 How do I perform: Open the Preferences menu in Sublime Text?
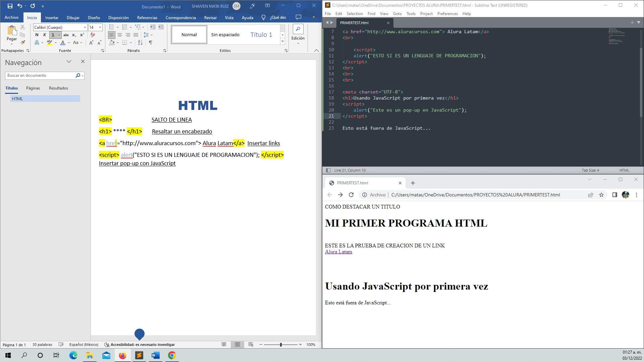tap(447, 14)
